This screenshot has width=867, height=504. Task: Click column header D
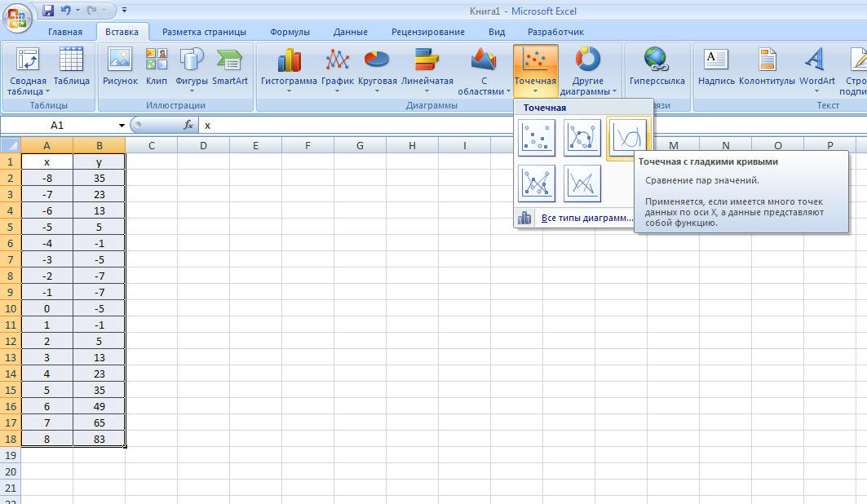pyautogui.click(x=203, y=145)
